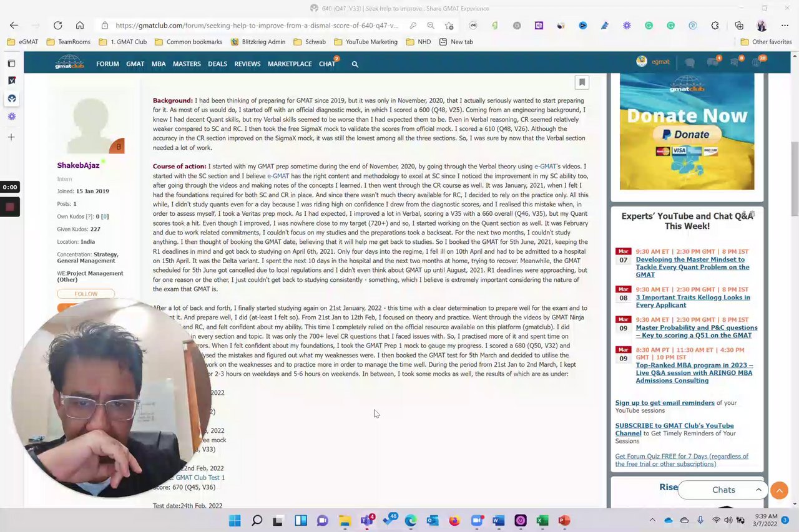799x532 pixels.
Task: Open Excel from taskbar
Action: (542, 520)
